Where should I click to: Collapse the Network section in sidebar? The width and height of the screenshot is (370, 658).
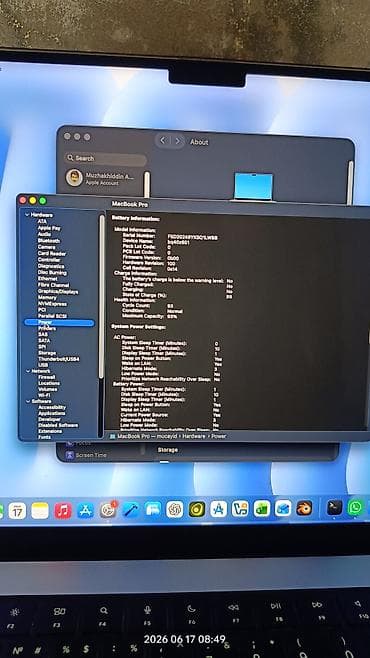point(27,371)
